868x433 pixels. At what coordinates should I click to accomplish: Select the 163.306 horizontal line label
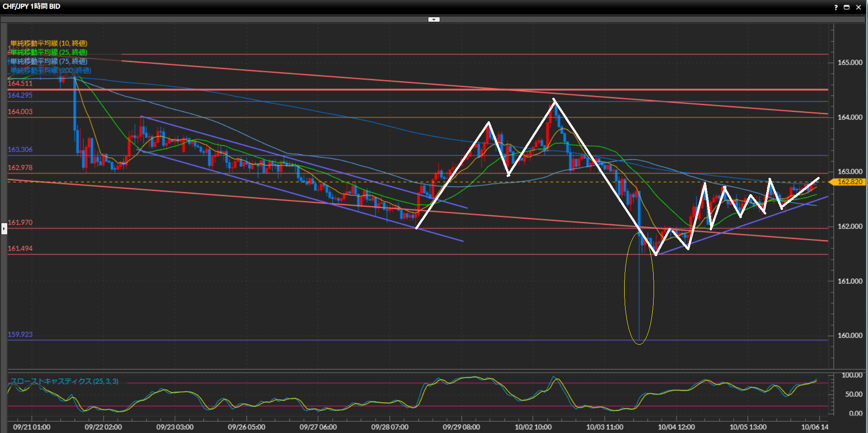(20, 150)
